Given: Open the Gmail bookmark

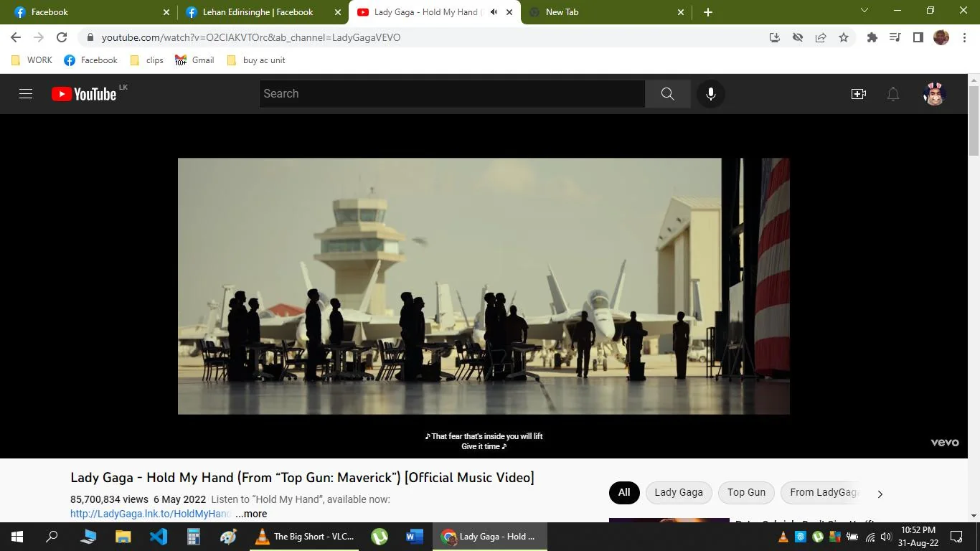Looking at the screenshot, I should pos(194,60).
